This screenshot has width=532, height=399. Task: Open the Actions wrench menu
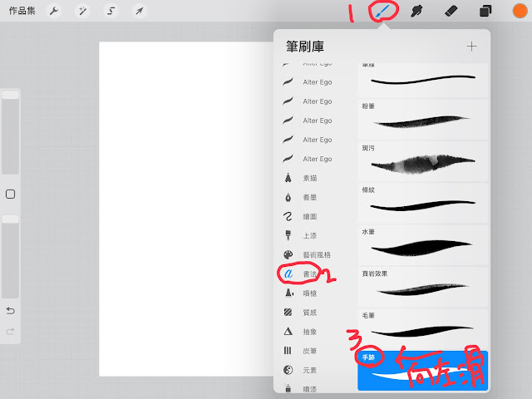coord(53,11)
